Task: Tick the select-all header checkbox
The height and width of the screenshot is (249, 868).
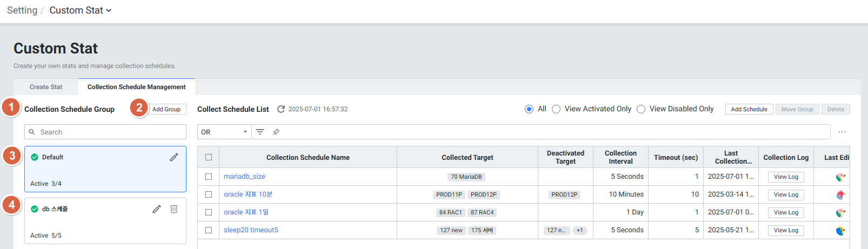Action: click(209, 157)
